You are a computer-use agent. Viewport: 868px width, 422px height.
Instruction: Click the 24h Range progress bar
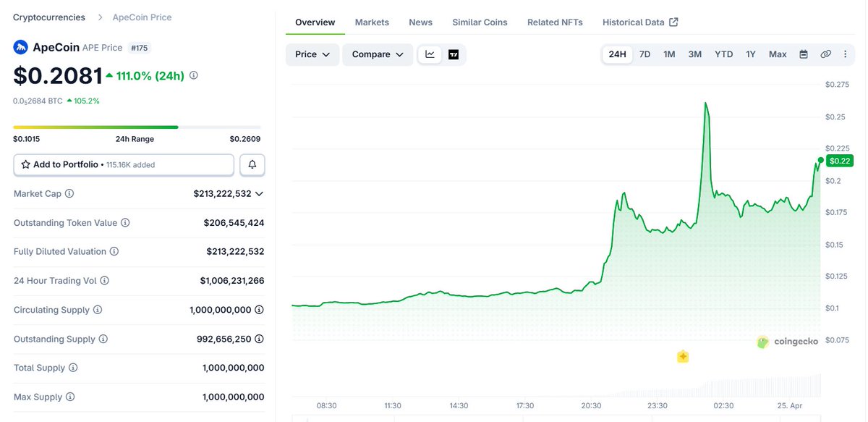pos(137,127)
